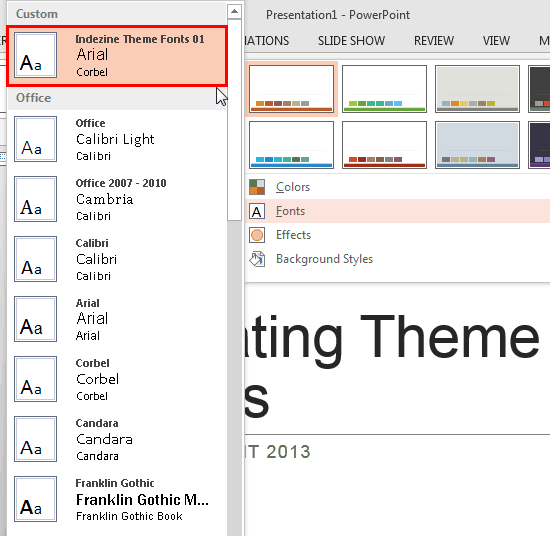Click 'Candara' heading font name text
The width and height of the screenshot is (550, 536).
point(104,439)
